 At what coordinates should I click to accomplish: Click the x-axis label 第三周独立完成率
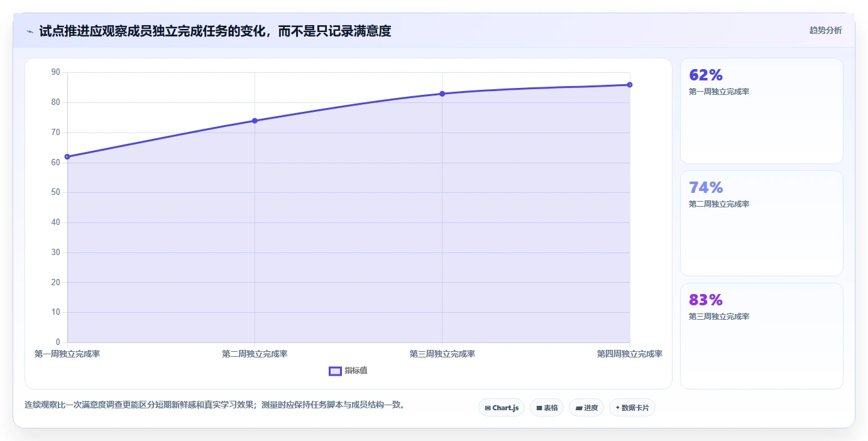pos(442,354)
